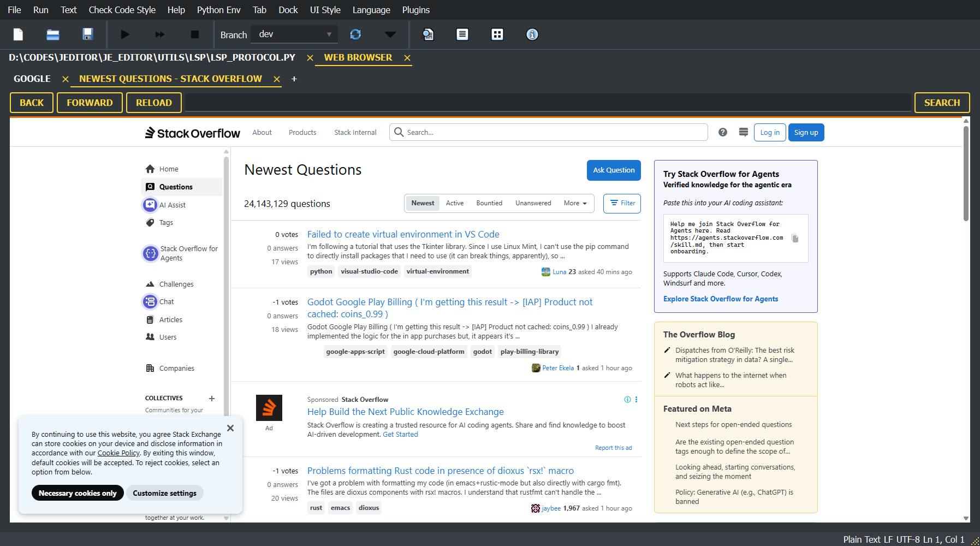The width and height of the screenshot is (980, 546).
Task: Stop execution with the stop icon
Action: pyautogui.click(x=195, y=34)
